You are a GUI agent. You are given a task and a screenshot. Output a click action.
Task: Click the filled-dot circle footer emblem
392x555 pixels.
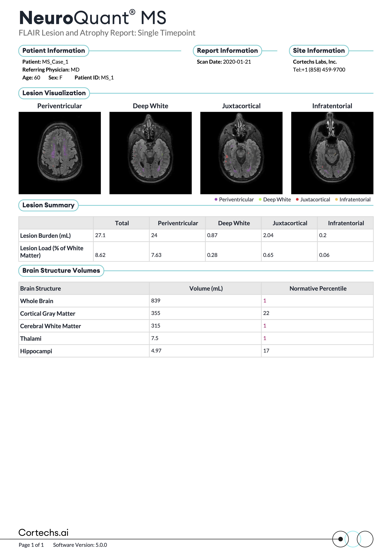tap(341, 539)
